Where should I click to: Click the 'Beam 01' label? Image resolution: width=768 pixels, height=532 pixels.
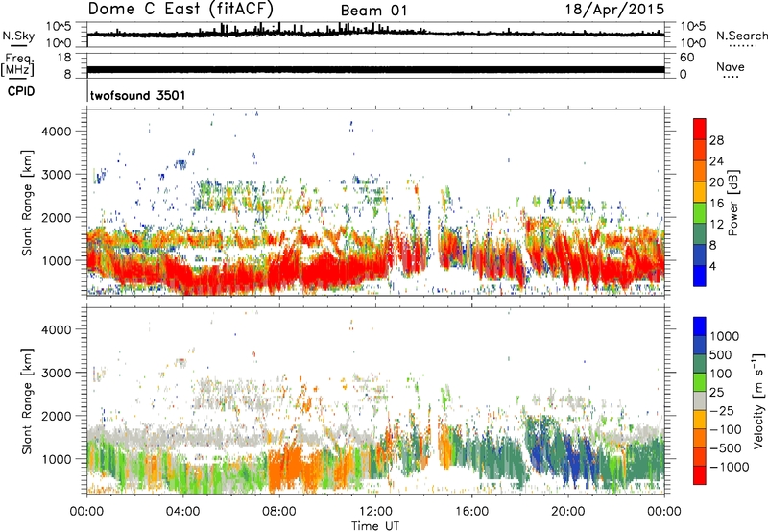(x=373, y=11)
